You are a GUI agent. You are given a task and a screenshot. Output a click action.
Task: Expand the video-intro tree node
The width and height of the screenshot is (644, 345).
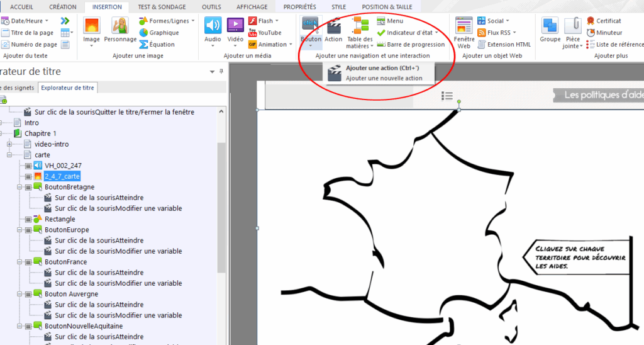click(x=9, y=144)
